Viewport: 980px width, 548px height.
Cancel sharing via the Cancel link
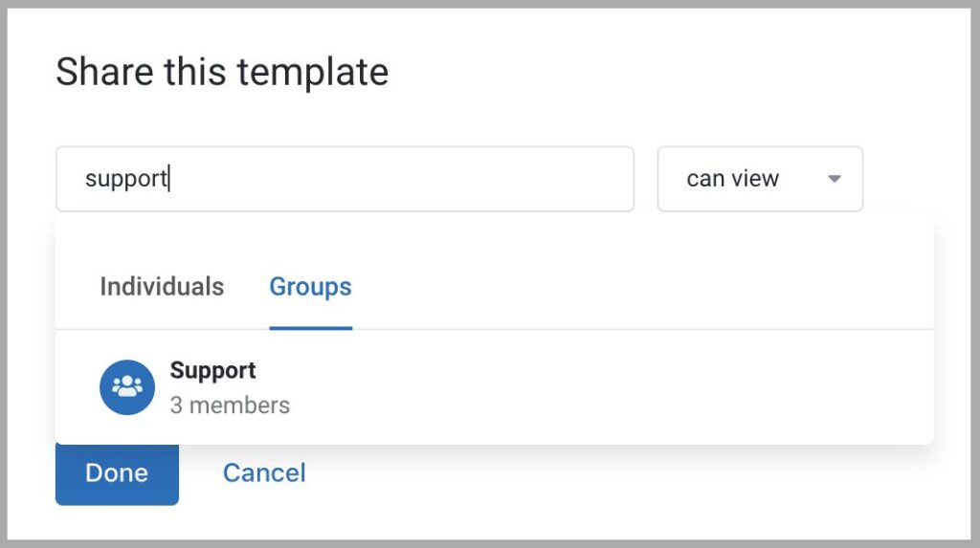click(x=264, y=473)
